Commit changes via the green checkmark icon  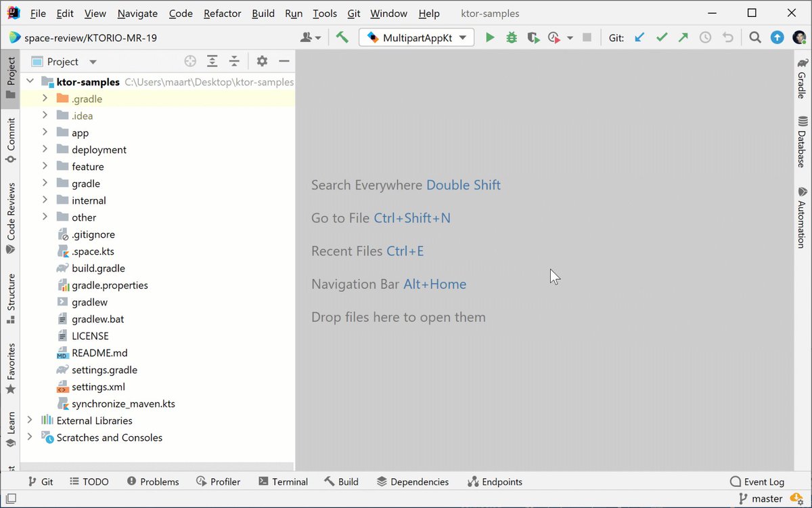point(662,37)
